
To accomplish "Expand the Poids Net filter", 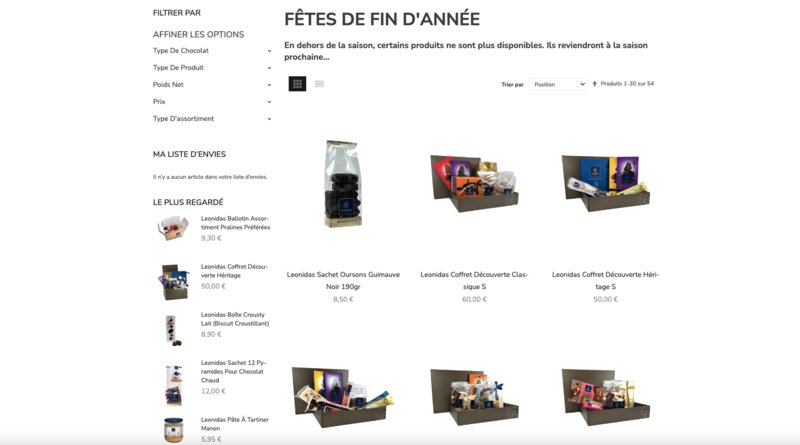I will click(212, 85).
